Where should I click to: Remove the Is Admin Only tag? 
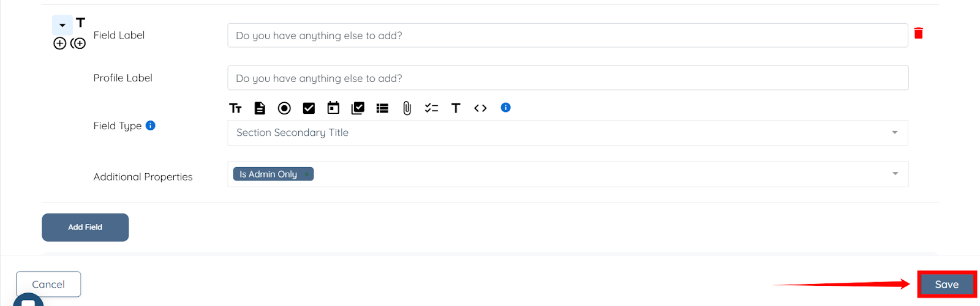(x=307, y=174)
